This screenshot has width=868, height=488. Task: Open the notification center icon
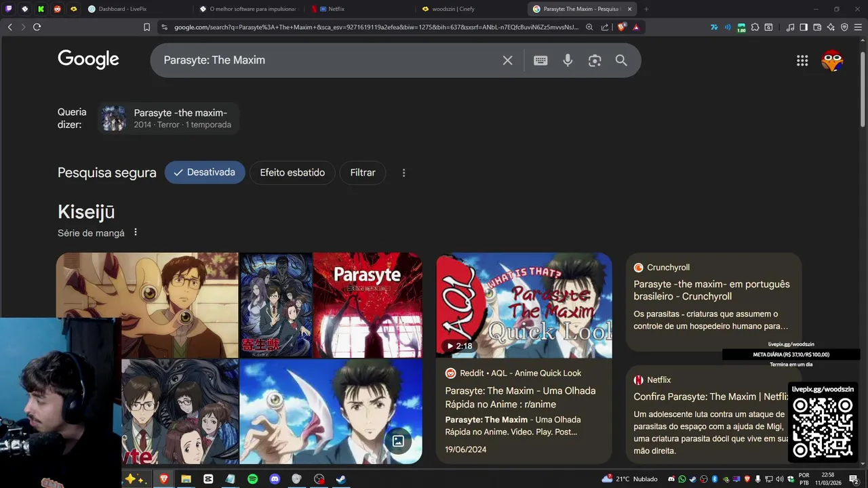[x=853, y=479]
